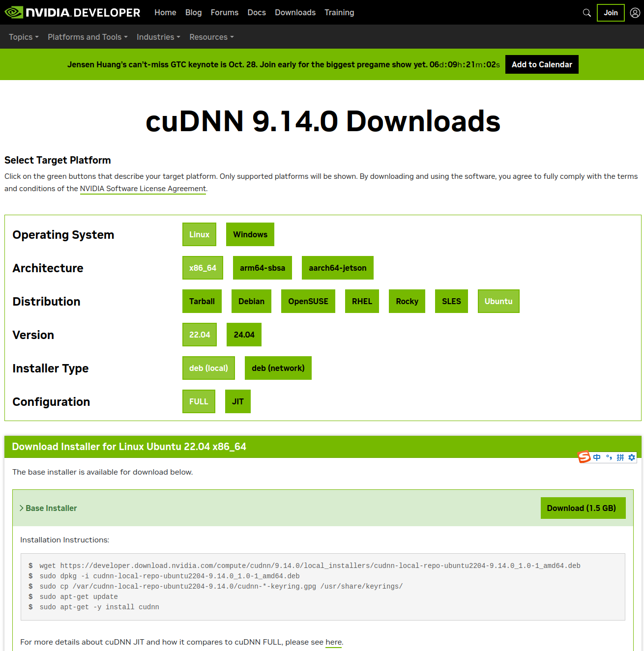
Task: Select RHEL distribution
Action: tap(362, 301)
